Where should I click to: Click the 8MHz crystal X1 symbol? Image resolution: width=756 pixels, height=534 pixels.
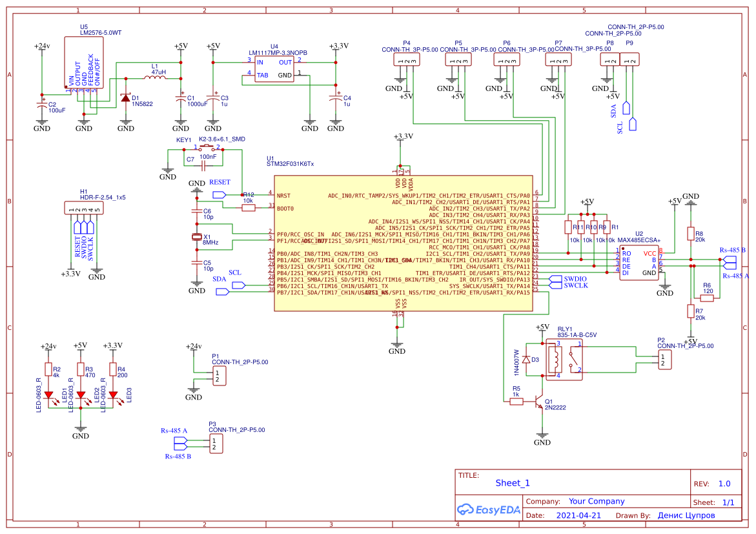[x=196, y=238]
